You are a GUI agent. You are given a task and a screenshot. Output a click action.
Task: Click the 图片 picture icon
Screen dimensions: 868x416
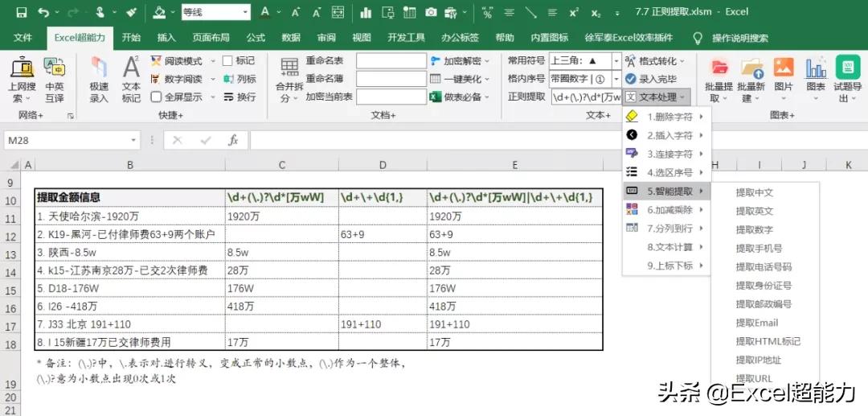click(x=784, y=68)
